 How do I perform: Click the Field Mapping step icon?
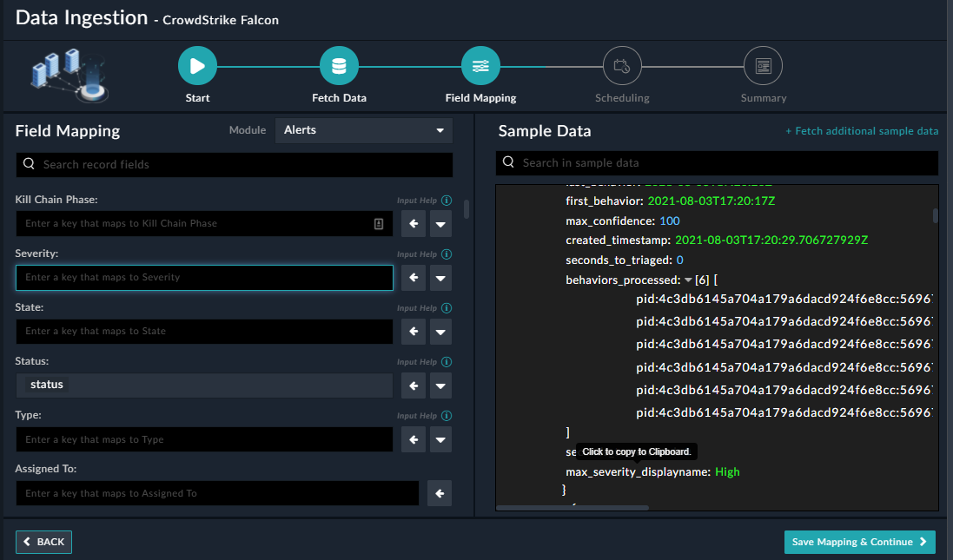[480, 66]
